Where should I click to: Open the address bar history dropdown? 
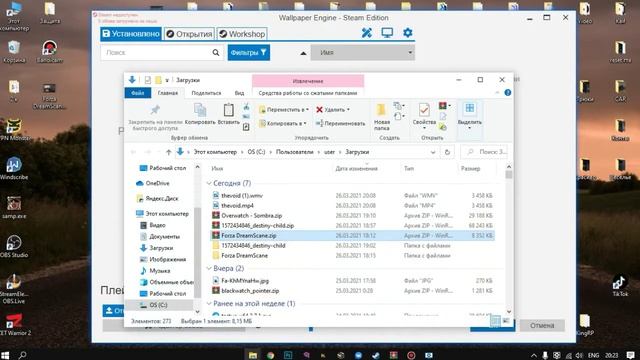point(433,152)
